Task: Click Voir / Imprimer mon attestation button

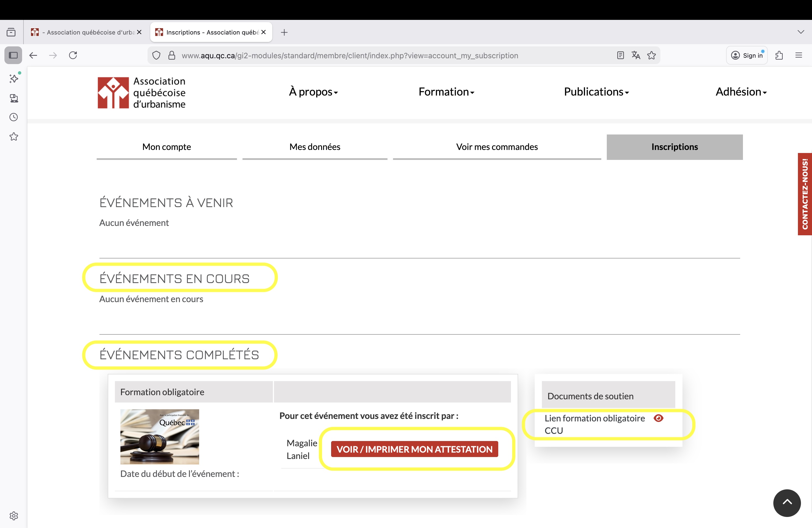Action: click(414, 449)
